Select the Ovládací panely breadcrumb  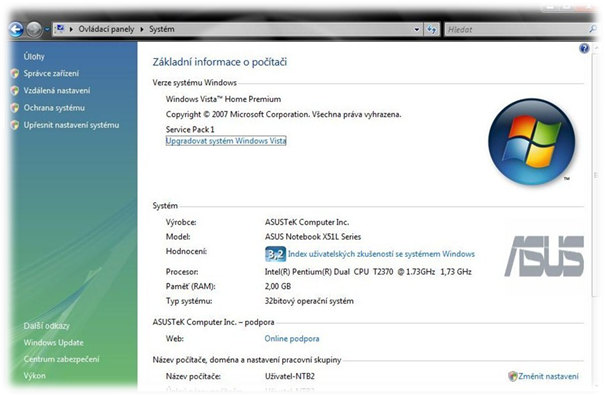coord(106,29)
